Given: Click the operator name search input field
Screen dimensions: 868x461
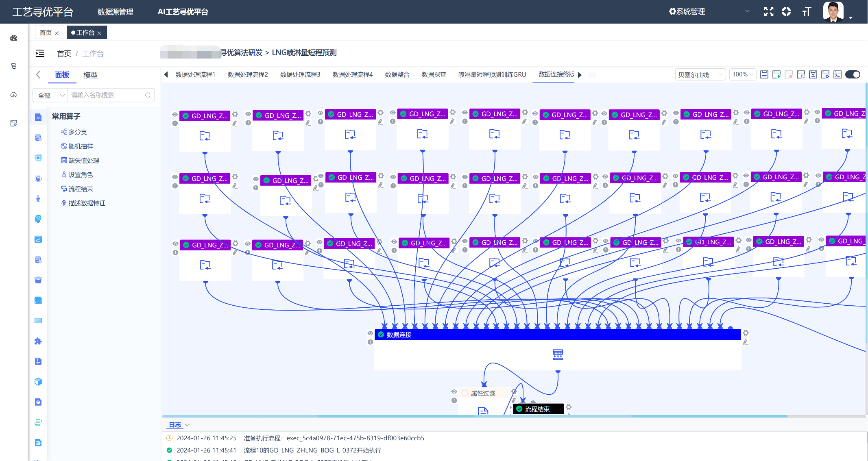Looking at the screenshot, I should coord(107,95).
